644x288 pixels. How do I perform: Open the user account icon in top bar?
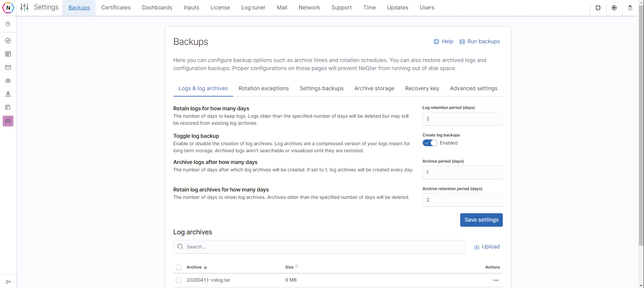click(x=630, y=8)
